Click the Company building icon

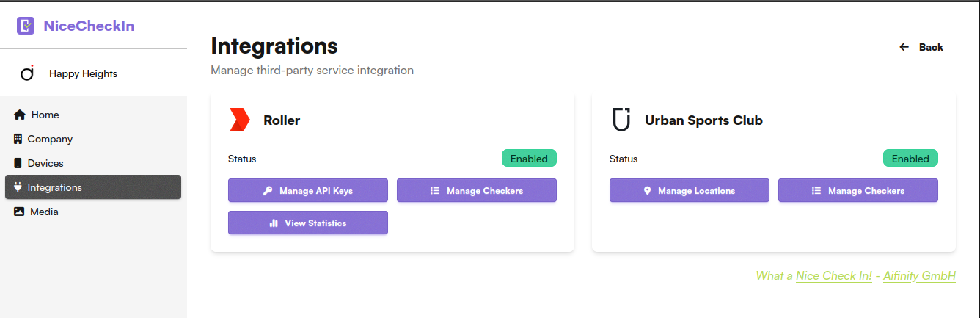coord(18,139)
